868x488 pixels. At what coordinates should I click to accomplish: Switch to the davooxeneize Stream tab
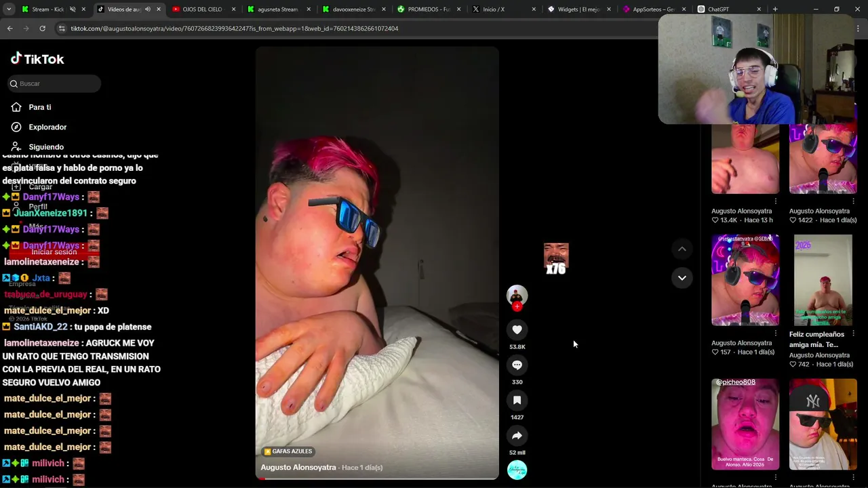353,9
